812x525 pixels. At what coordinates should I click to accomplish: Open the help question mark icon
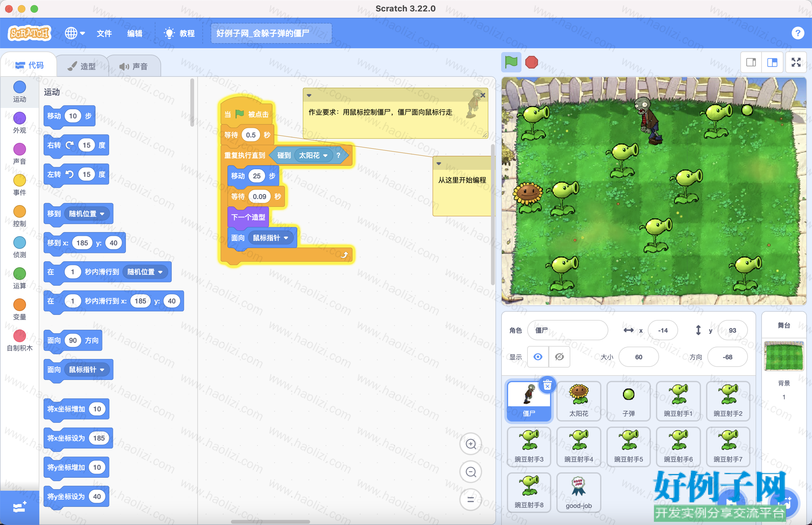pyautogui.click(x=798, y=33)
